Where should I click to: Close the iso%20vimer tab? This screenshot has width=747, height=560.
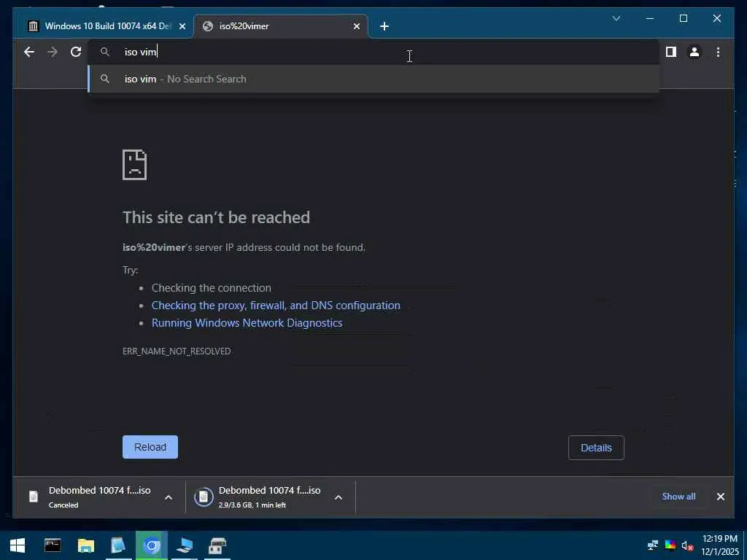click(x=356, y=26)
